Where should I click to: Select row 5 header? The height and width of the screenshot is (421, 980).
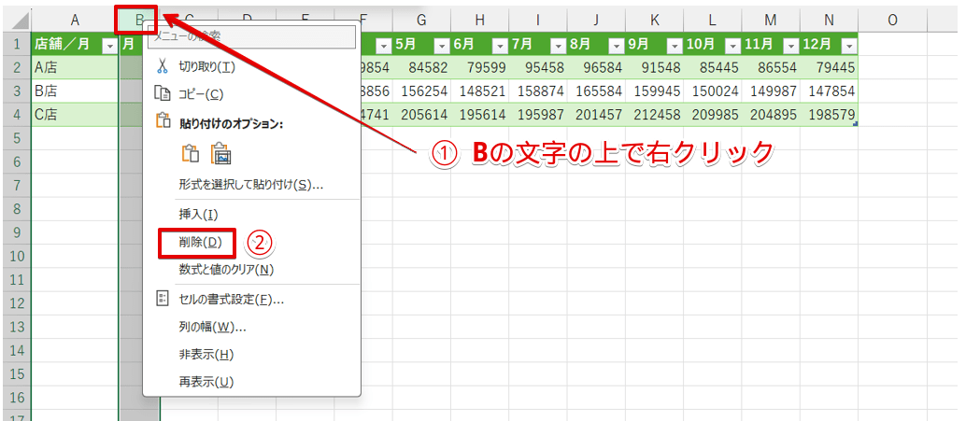click(16, 138)
